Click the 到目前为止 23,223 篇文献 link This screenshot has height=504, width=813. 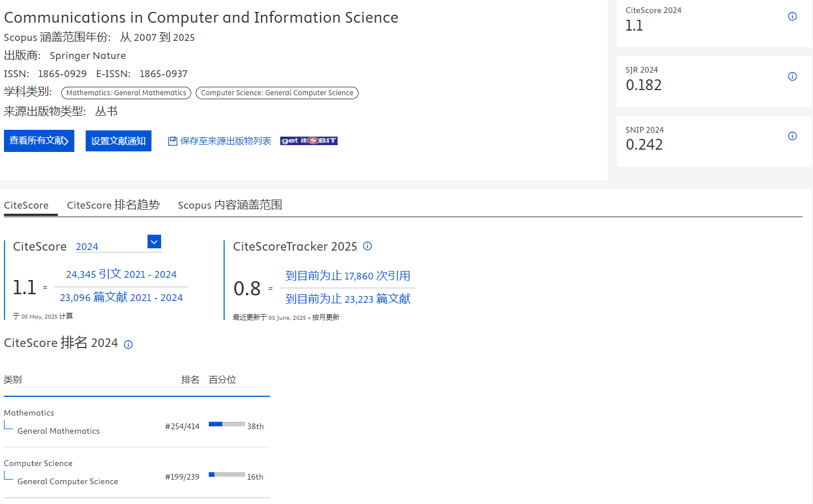348,299
